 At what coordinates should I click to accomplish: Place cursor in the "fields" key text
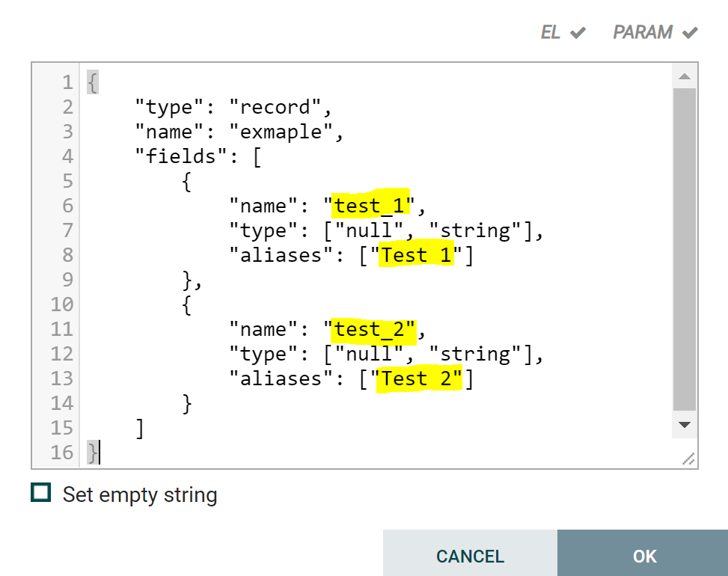[180, 156]
